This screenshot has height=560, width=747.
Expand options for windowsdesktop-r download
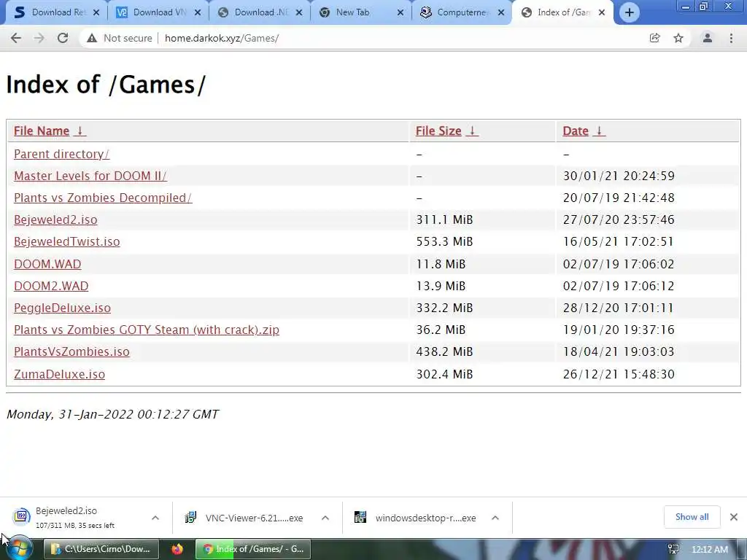(x=495, y=518)
